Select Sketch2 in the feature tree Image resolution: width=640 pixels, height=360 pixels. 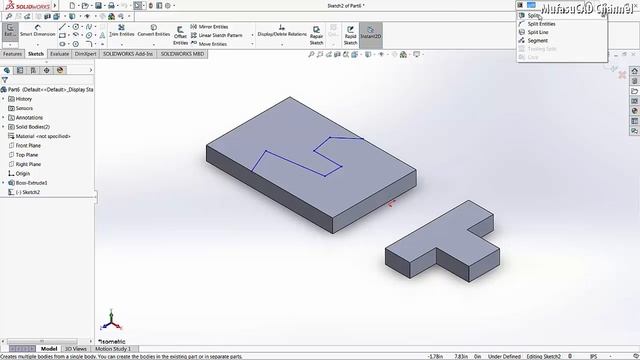(24, 192)
